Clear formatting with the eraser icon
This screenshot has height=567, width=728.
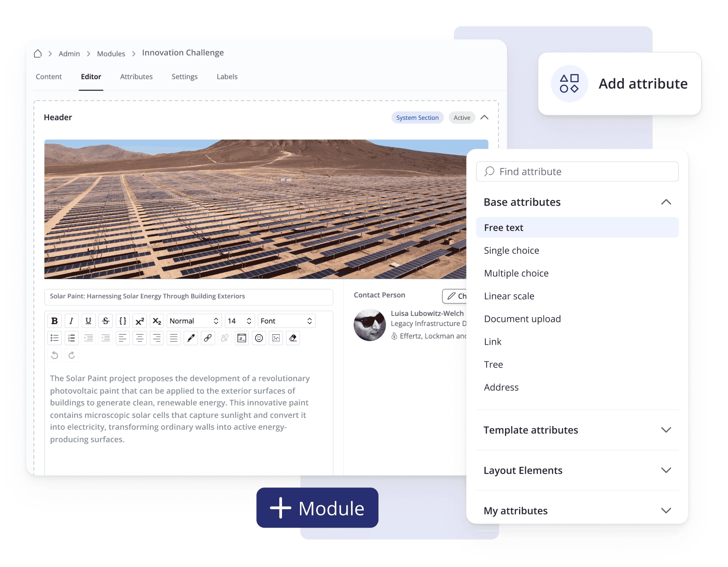pos(293,338)
